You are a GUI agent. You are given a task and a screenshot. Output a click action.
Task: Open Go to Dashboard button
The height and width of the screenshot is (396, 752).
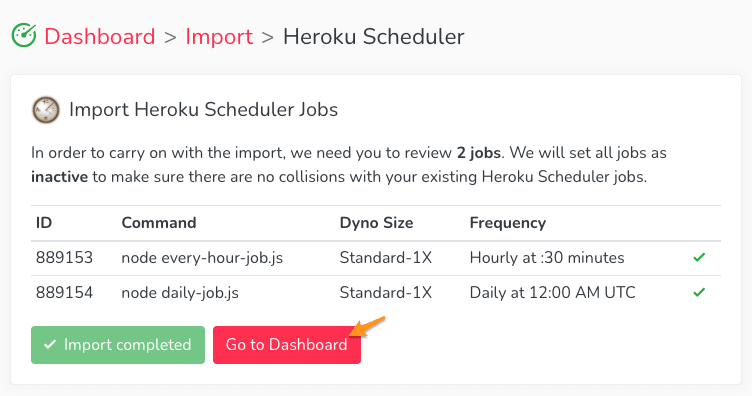point(287,345)
